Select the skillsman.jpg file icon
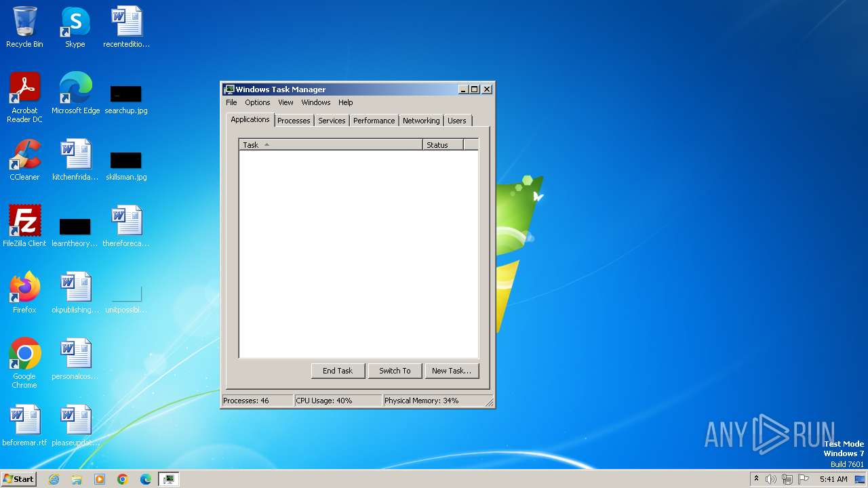Viewport: 868px width, 488px height. pyautogui.click(x=126, y=165)
